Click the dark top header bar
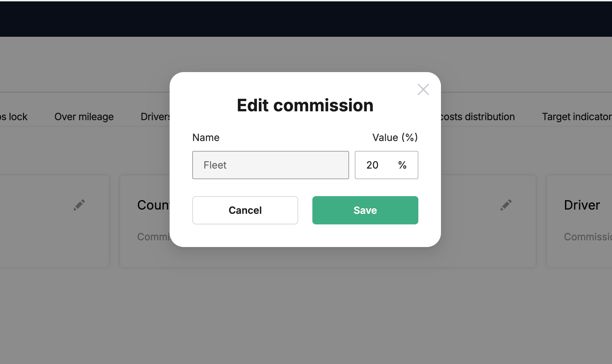Image resolution: width=612 pixels, height=364 pixels. [306, 19]
